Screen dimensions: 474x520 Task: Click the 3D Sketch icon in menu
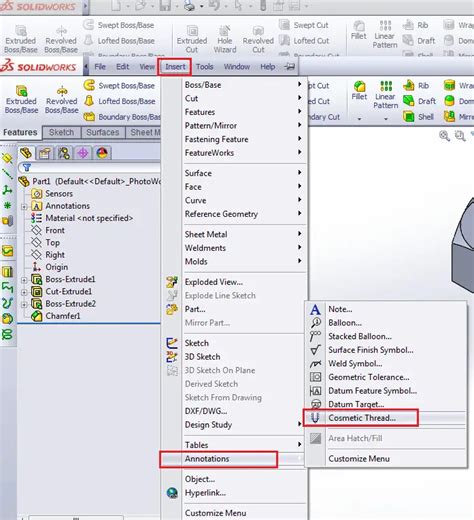(172, 357)
